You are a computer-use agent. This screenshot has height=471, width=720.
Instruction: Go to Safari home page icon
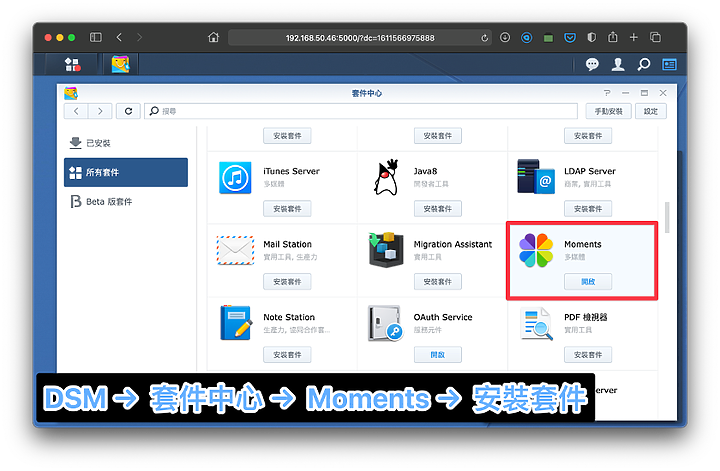point(214,37)
